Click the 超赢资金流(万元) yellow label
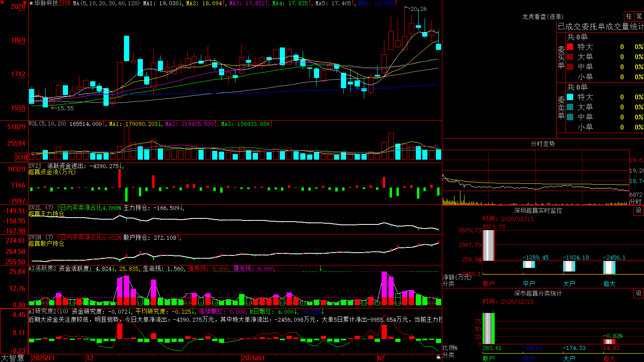 (52, 172)
